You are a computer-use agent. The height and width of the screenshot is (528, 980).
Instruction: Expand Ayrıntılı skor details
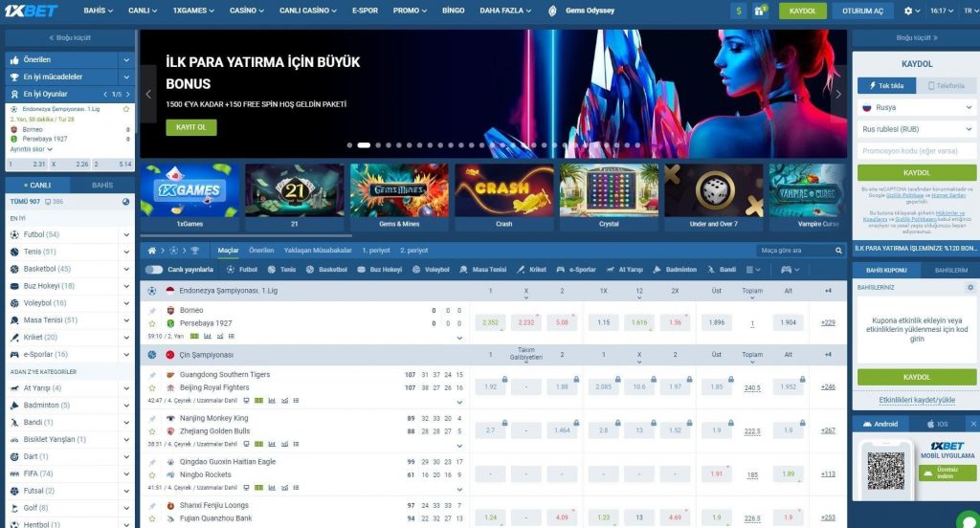pyautogui.click(x=32, y=149)
